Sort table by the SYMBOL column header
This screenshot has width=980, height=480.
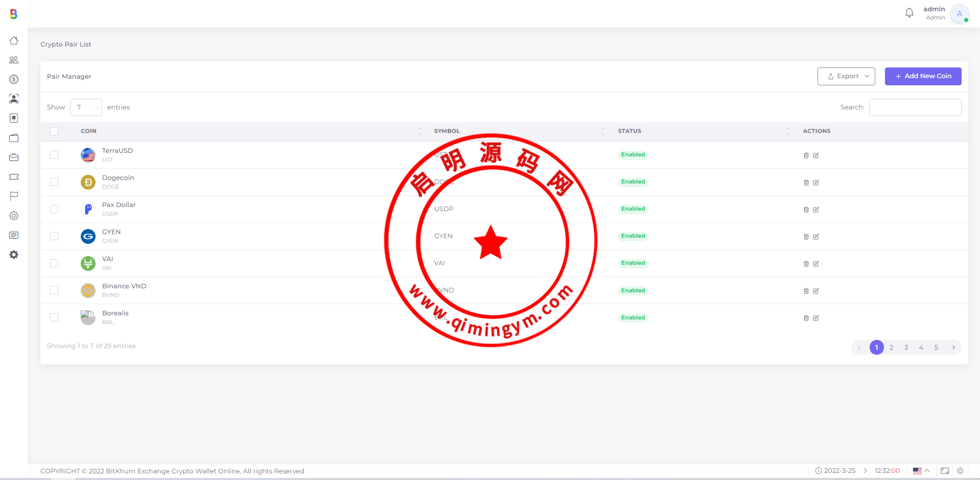(447, 131)
